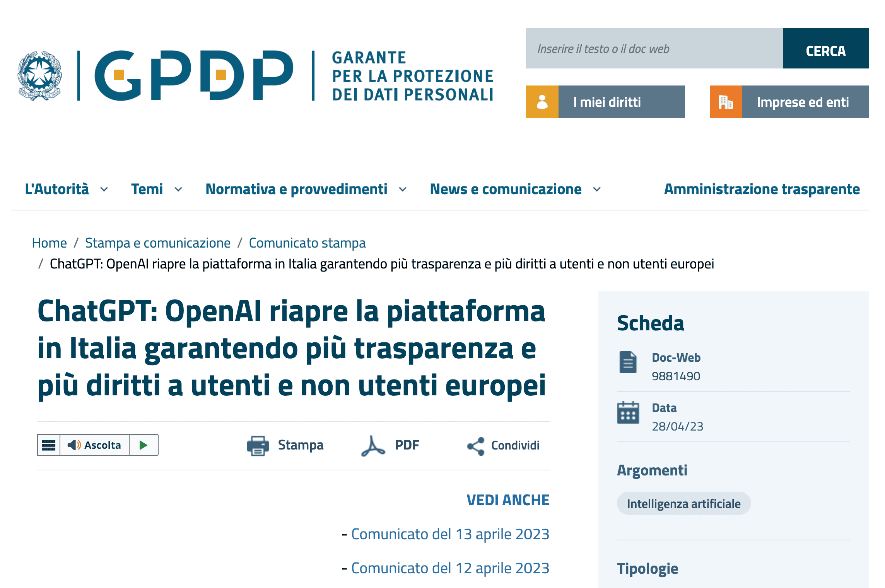Click the CERCA search button
Screen dimensions: 885x588
pos(826,48)
